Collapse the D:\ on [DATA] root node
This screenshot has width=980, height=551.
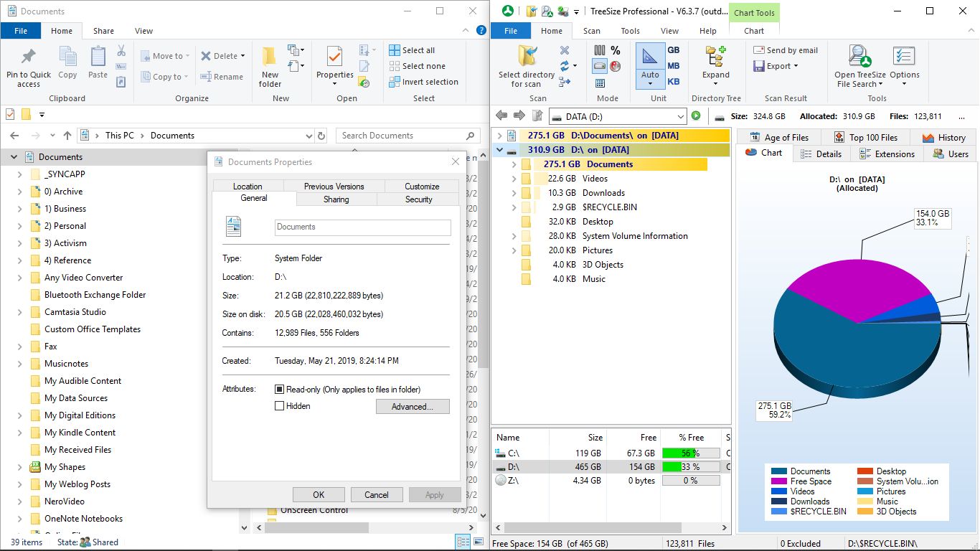(x=500, y=150)
